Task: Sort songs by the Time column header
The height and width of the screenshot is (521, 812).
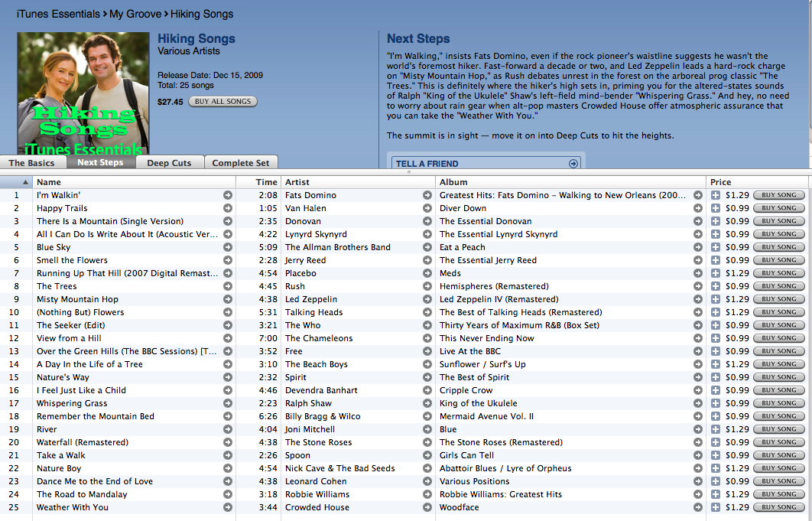Action: [266, 182]
